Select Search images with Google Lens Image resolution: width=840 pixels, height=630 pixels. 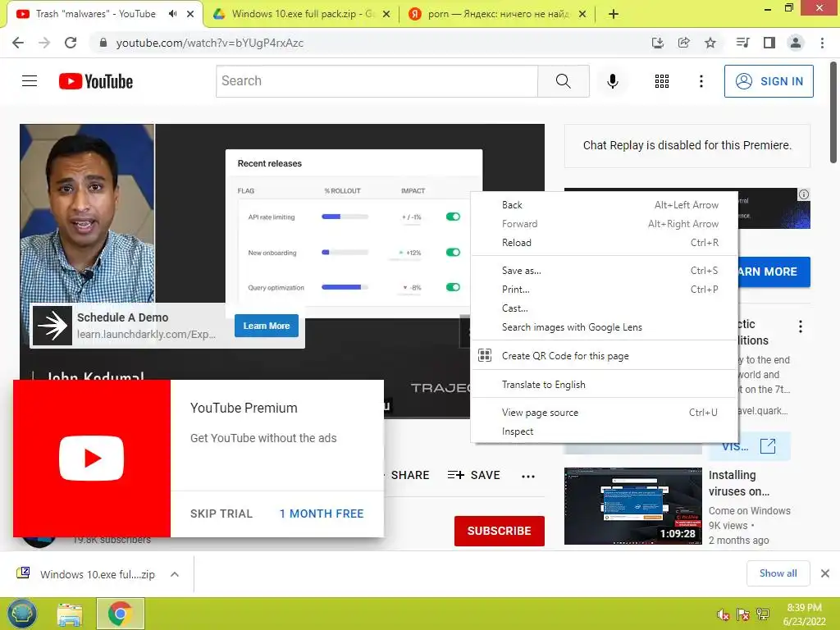tap(605, 327)
